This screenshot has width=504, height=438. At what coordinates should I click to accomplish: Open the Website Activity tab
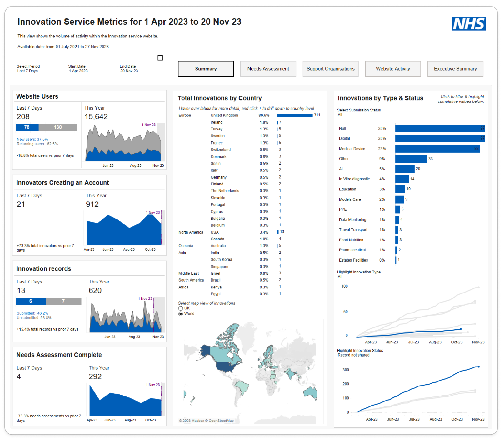392,69
